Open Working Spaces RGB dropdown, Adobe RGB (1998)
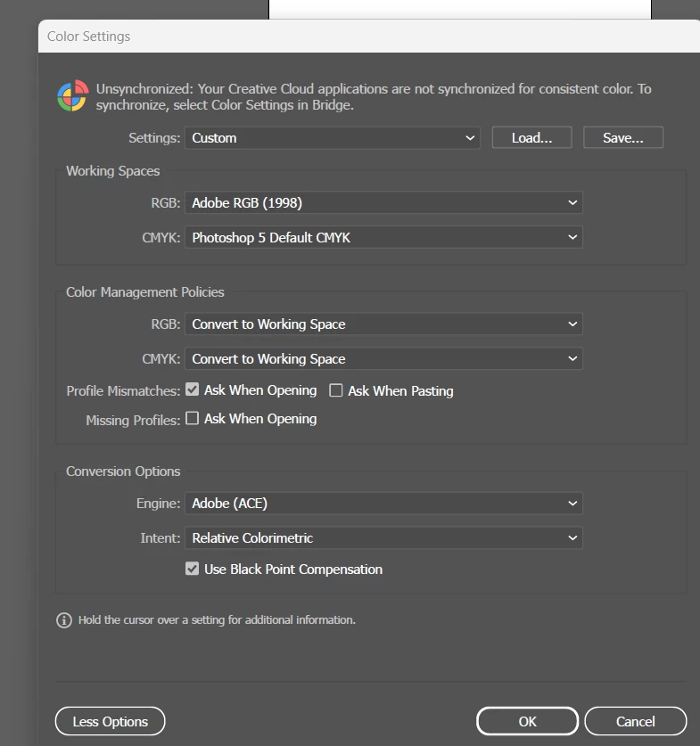This screenshot has width=700, height=746. (383, 203)
